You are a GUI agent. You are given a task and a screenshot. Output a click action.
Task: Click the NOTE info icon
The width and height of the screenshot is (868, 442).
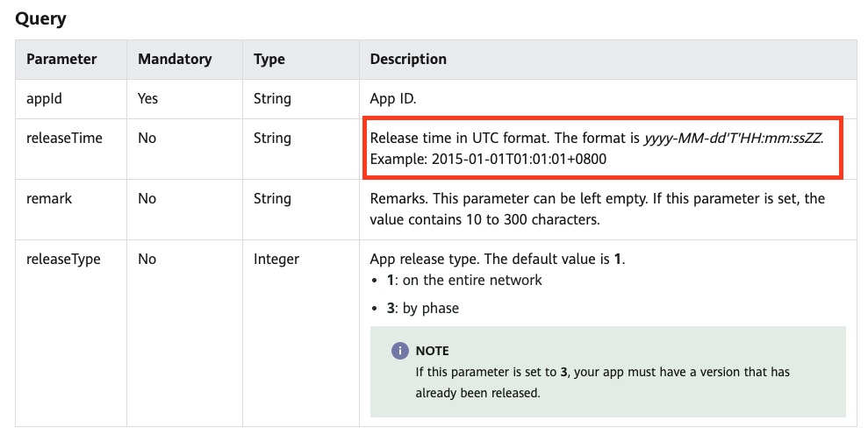pyautogui.click(x=399, y=351)
